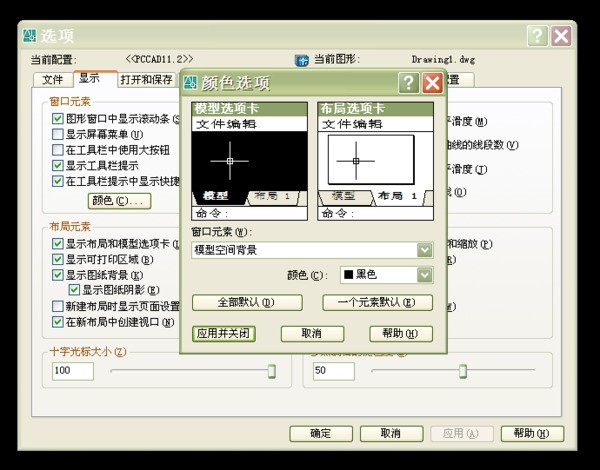600x470 pixels.
Task: Click the 一个元素默认 button
Action: 377,302
